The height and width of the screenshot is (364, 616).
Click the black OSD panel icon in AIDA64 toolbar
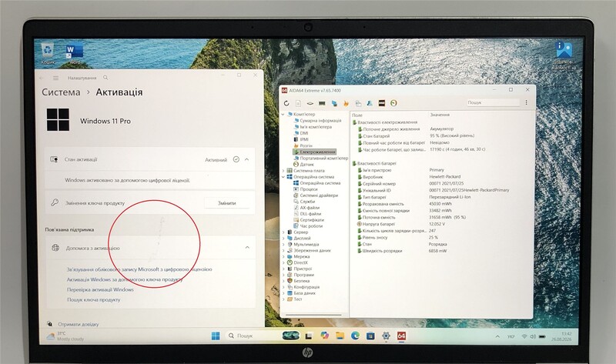(x=381, y=103)
